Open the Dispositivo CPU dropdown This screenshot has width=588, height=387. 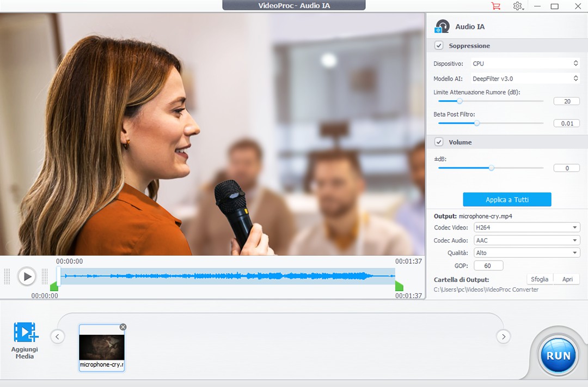[525, 64]
